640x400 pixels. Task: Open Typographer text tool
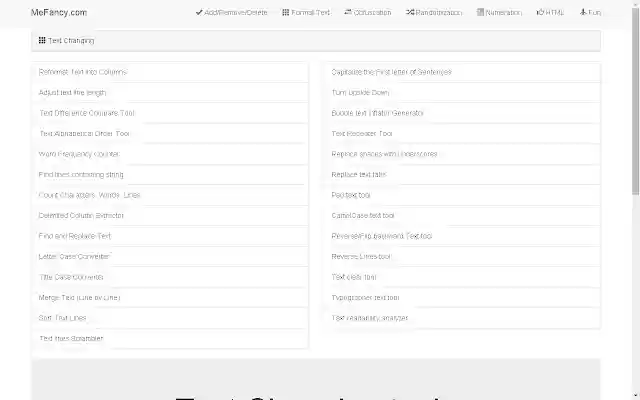point(365,298)
